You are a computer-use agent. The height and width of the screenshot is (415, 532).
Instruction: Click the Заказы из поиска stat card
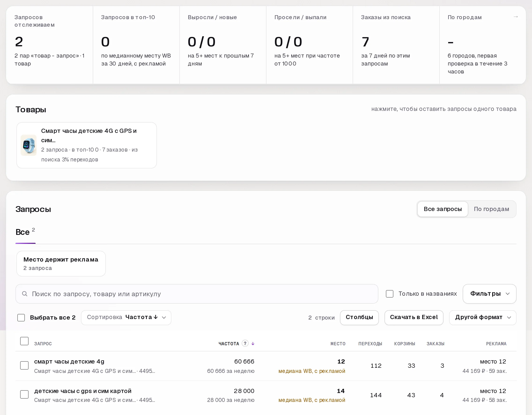396,45
